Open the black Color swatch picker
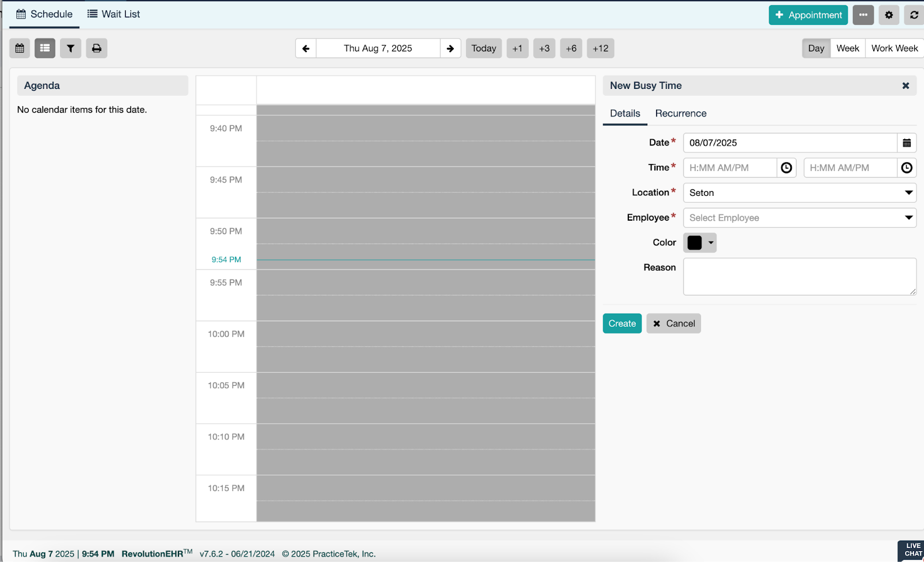The height and width of the screenshot is (562, 924). coord(700,243)
